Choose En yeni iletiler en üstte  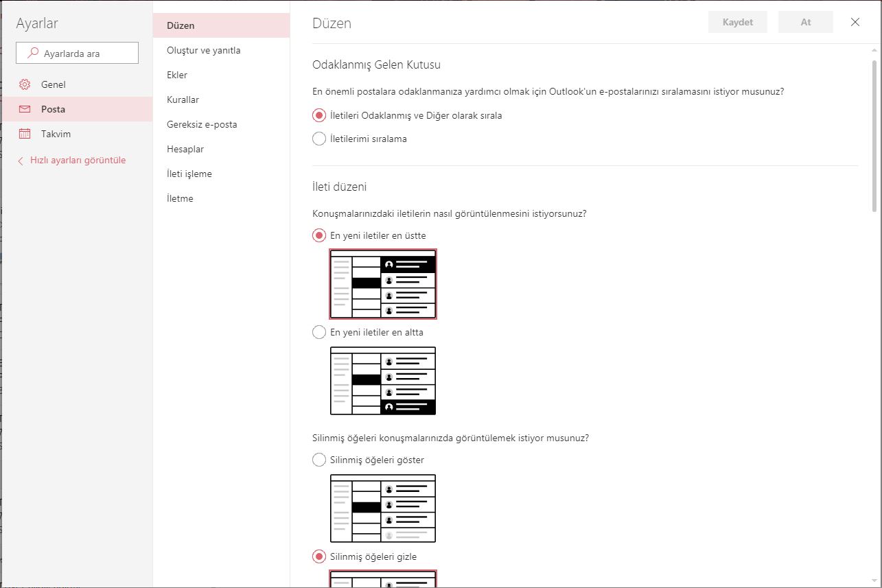pyautogui.click(x=318, y=235)
